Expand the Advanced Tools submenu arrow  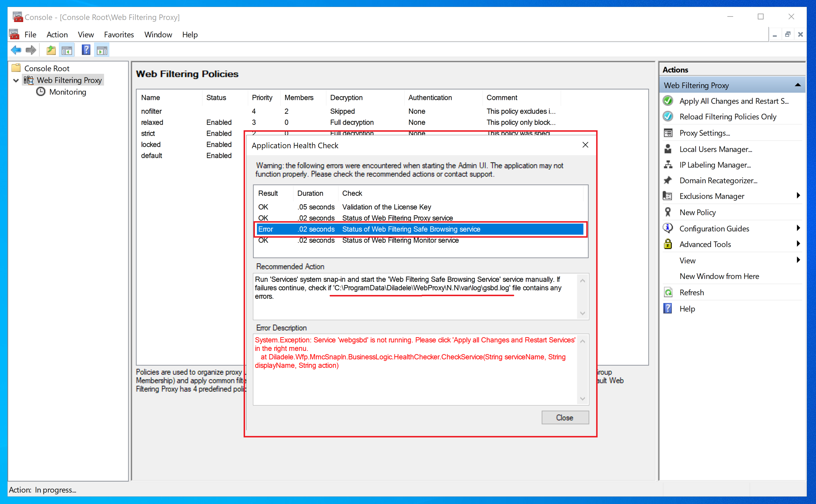(x=798, y=244)
